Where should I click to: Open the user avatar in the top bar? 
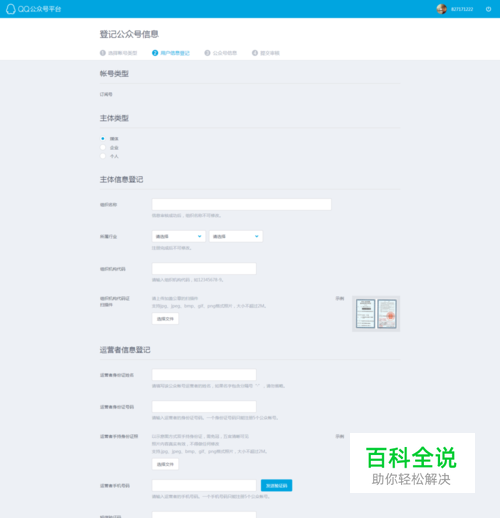click(442, 9)
